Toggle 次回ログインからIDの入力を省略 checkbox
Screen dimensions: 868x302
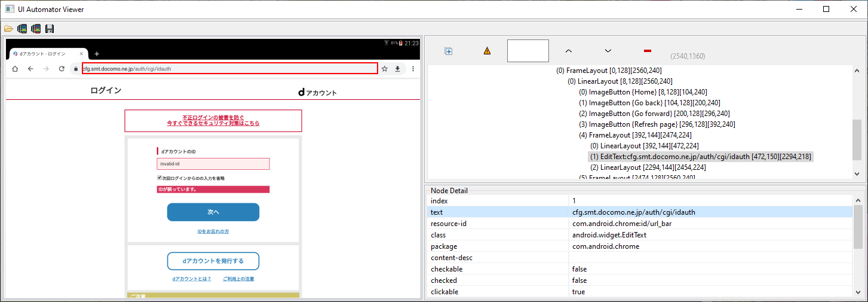click(160, 178)
